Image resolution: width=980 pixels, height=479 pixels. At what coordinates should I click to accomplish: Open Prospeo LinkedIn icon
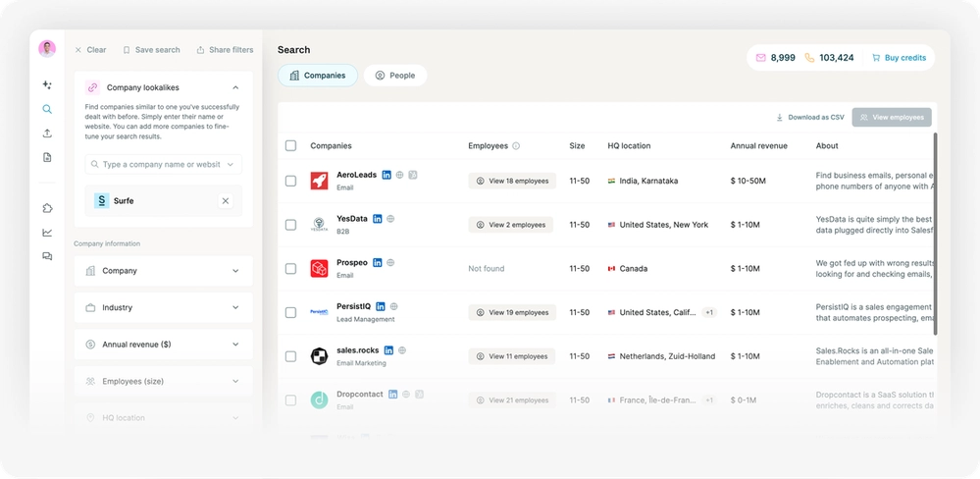[x=377, y=263]
